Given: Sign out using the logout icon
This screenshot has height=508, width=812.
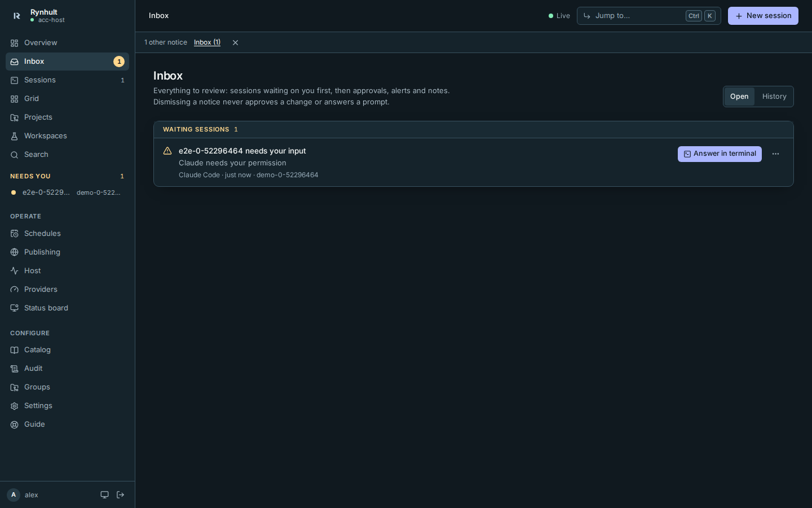Looking at the screenshot, I should [120, 495].
